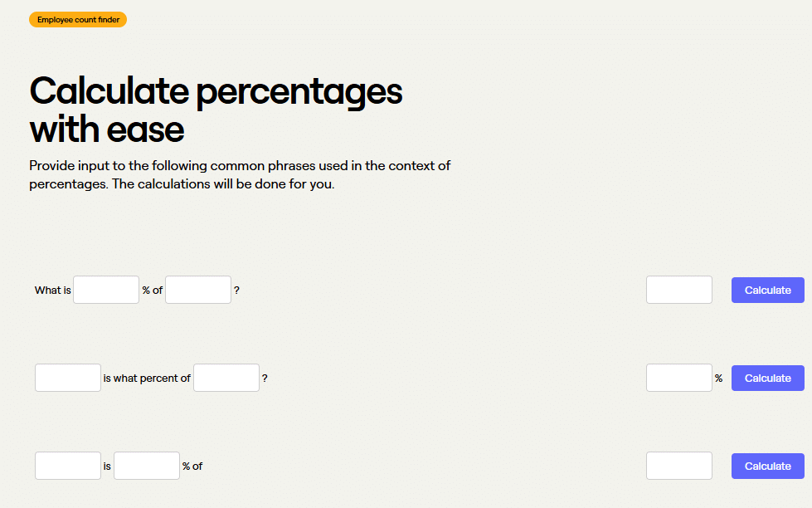Click the first input in the bottom row
The image size is (812, 508).
point(68,466)
